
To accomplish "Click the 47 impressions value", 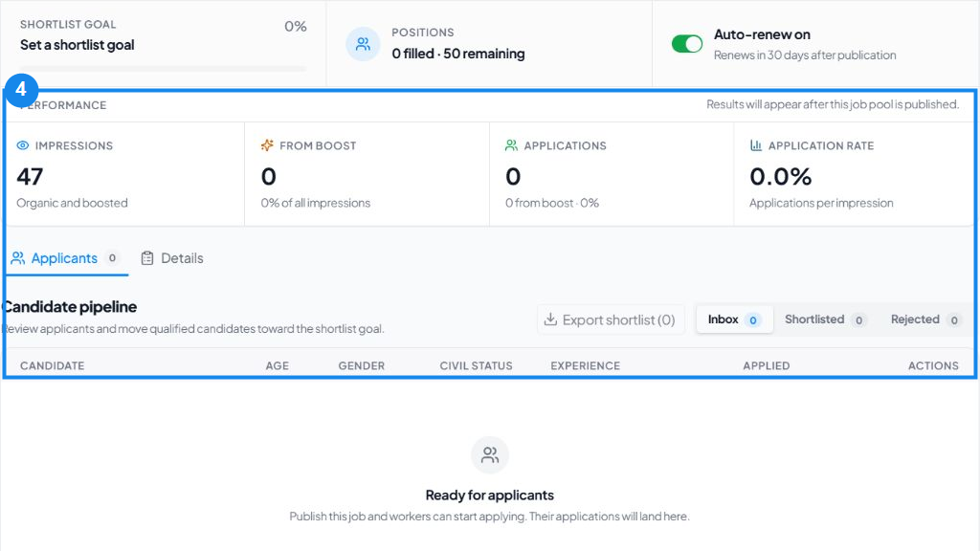I will click(30, 177).
